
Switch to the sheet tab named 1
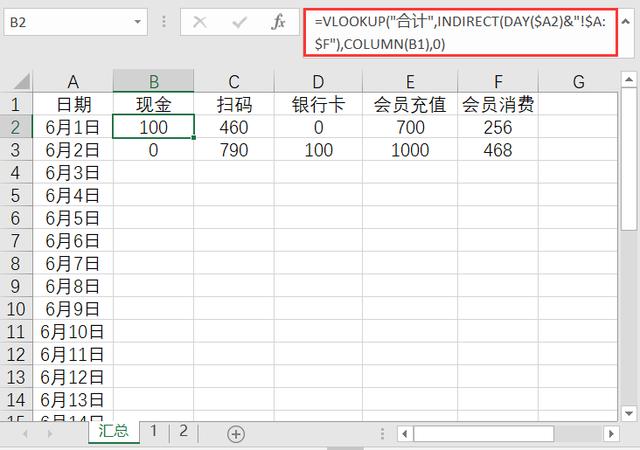(x=153, y=431)
